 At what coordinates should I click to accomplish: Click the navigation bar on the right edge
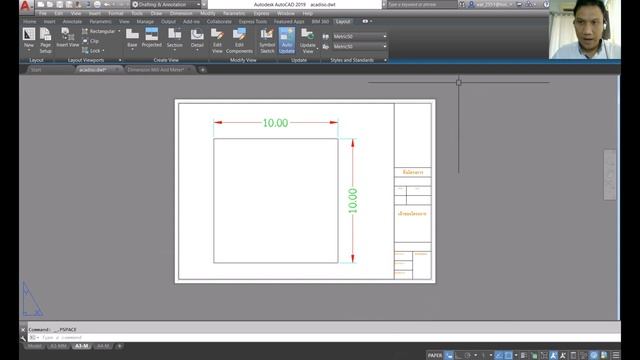click(610, 175)
